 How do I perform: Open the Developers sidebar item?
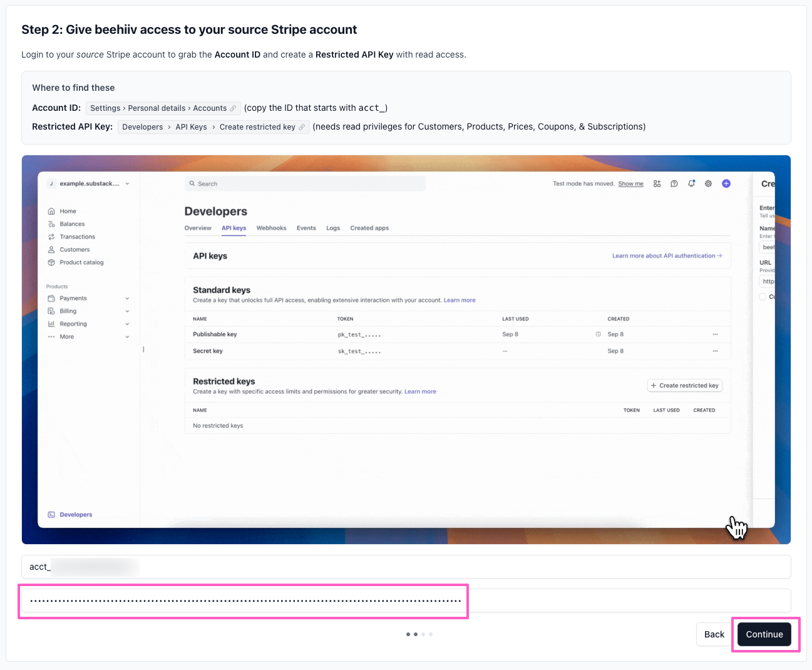(75, 515)
